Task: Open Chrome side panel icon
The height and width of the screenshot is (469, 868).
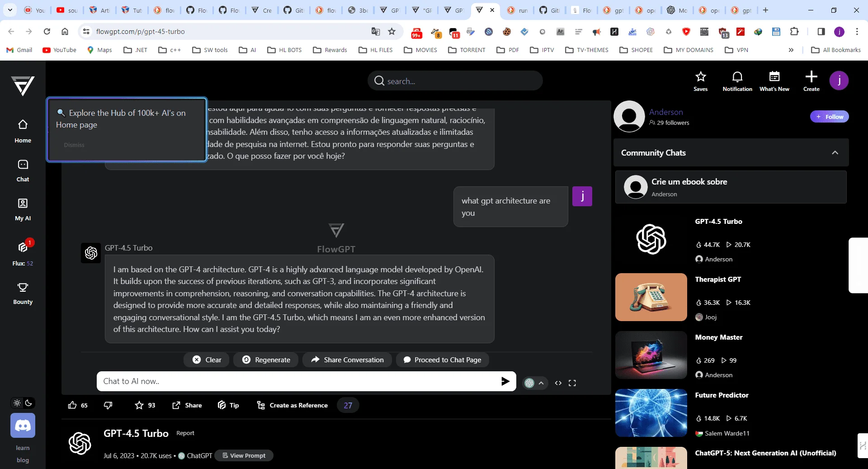Action: click(x=821, y=31)
